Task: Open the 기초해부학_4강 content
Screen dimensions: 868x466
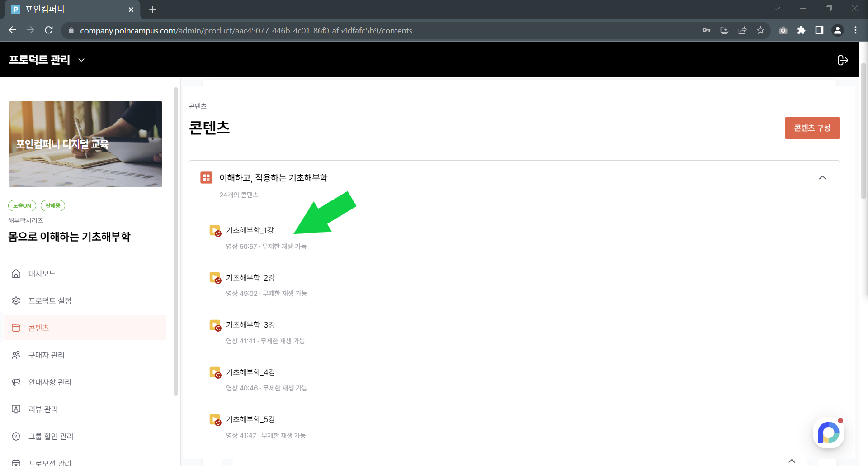Action: [x=250, y=372]
